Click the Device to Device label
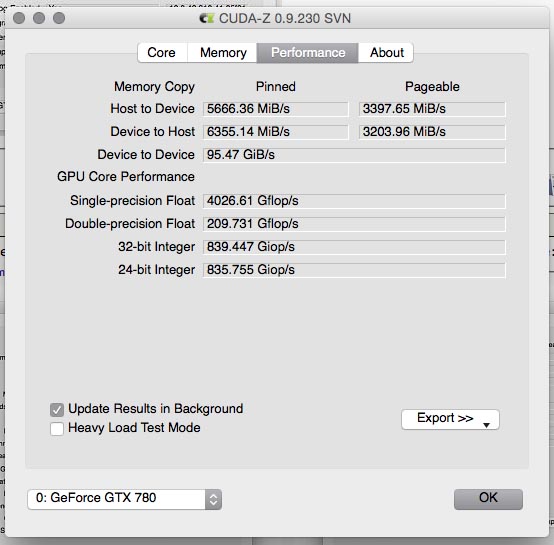Viewport: 554px width, 545px height. (x=146, y=154)
